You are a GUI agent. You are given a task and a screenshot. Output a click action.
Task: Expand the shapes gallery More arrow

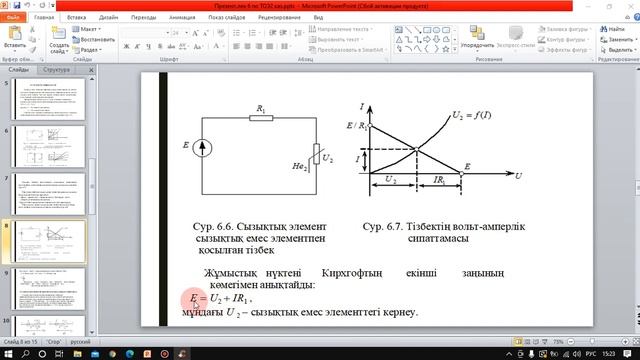[x=455, y=49]
